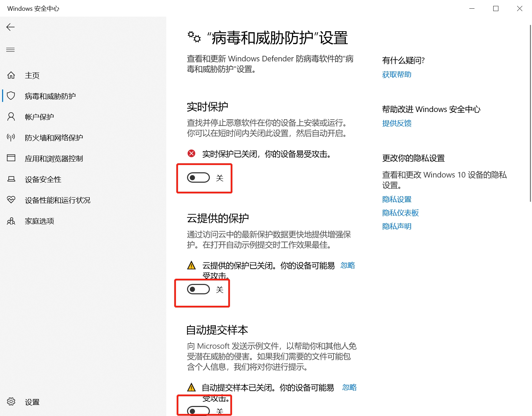532x416 pixels.
Task: Click the 更改你的隐私设置 heading
Action: tap(413, 158)
